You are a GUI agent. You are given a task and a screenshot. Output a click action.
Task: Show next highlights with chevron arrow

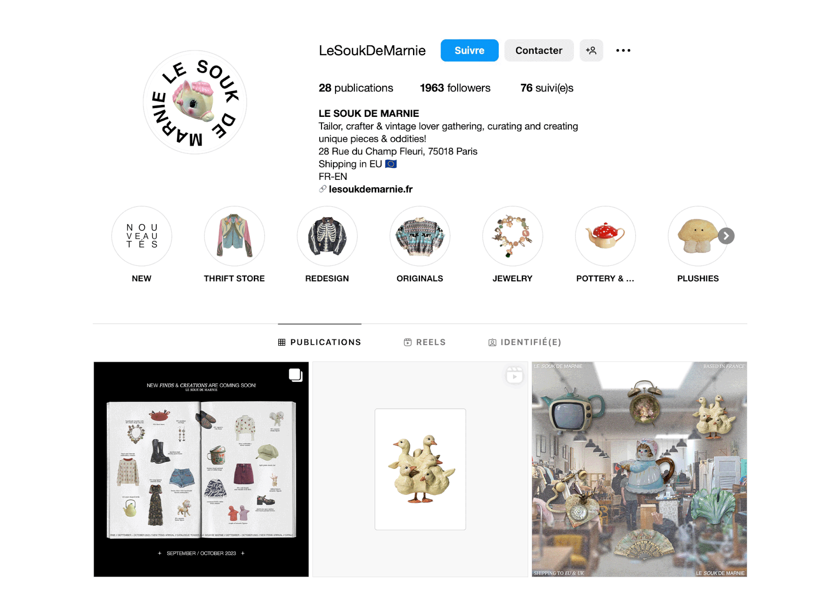click(726, 236)
